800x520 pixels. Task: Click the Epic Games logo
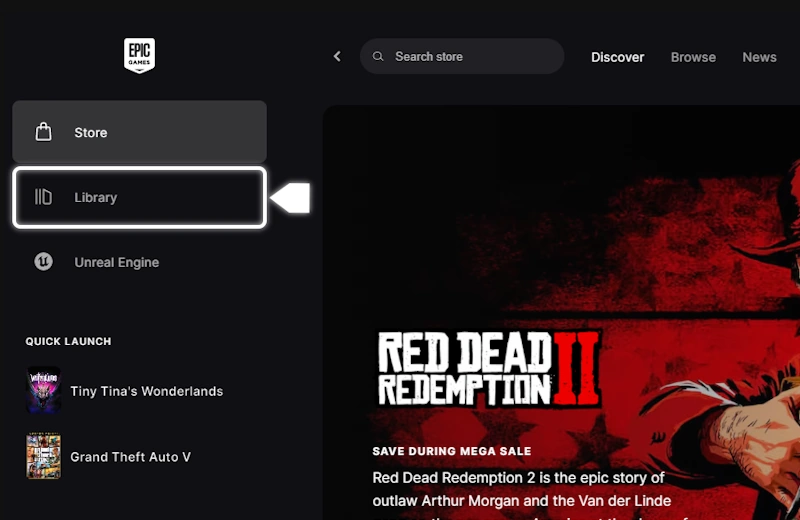(139, 56)
